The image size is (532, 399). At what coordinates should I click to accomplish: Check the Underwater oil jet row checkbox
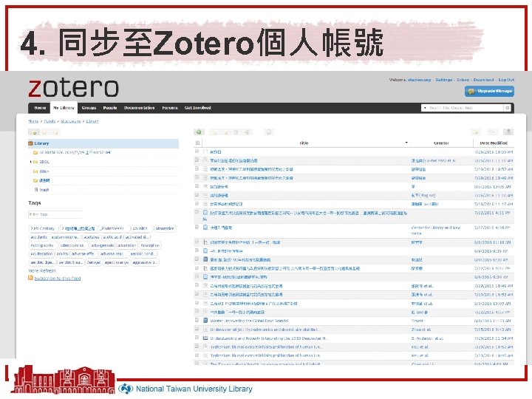click(197, 329)
